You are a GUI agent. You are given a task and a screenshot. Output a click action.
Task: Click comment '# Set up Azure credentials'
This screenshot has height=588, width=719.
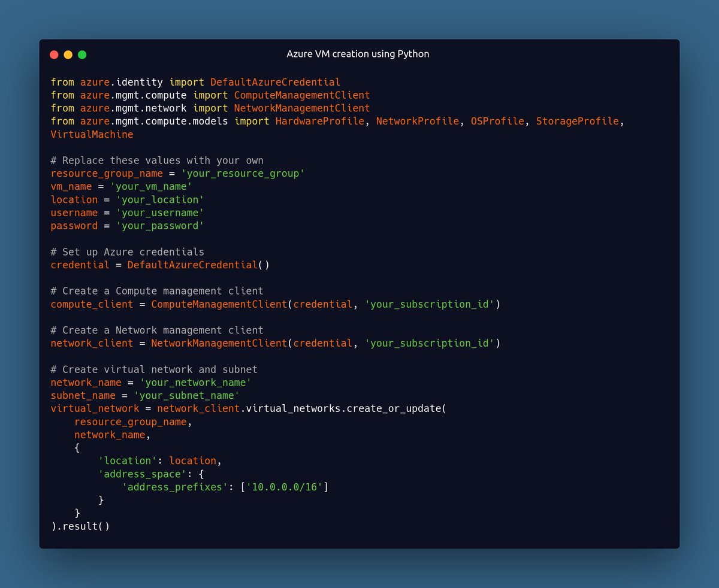pos(128,252)
